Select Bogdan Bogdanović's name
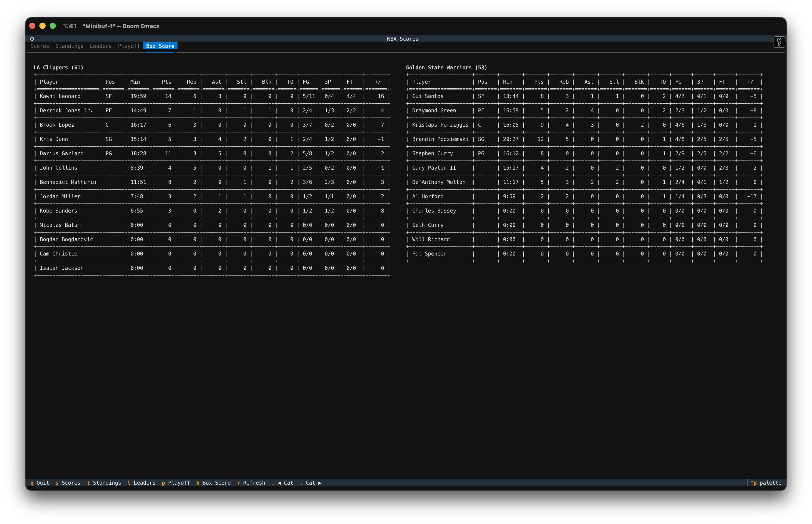This screenshot has height=524, width=812. pyautogui.click(x=66, y=239)
